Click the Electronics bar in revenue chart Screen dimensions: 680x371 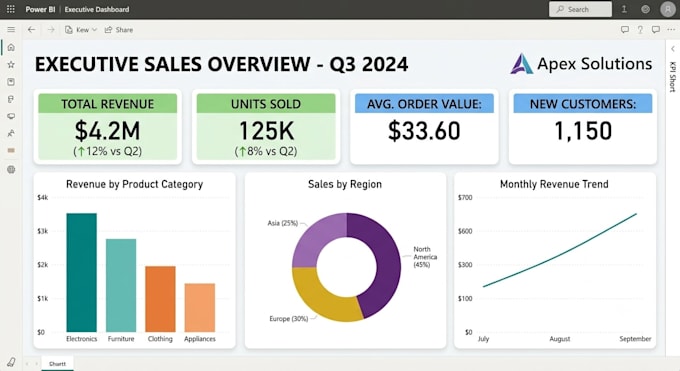[82, 273]
